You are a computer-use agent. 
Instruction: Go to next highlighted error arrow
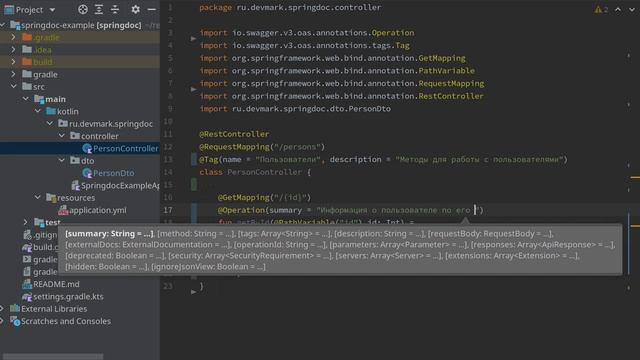tap(631, 9)
